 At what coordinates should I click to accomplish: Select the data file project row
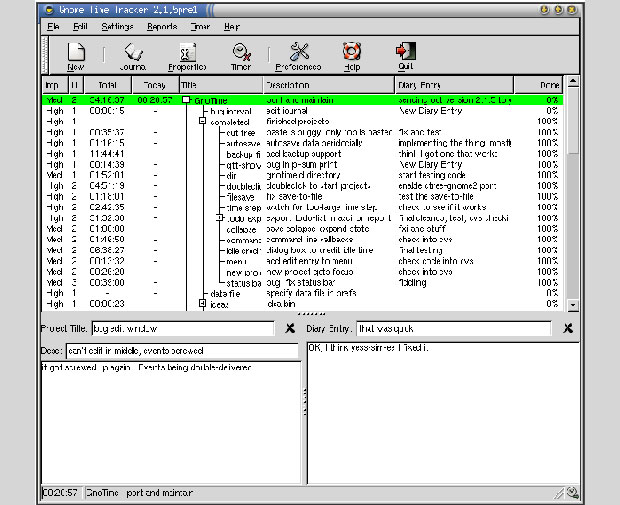coord(302,293)
